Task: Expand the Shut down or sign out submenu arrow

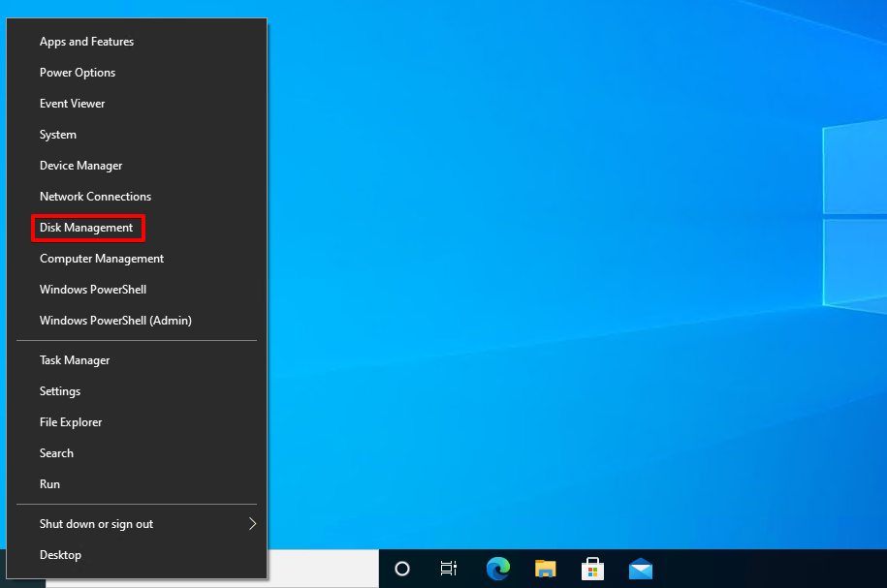Action: 252,524
